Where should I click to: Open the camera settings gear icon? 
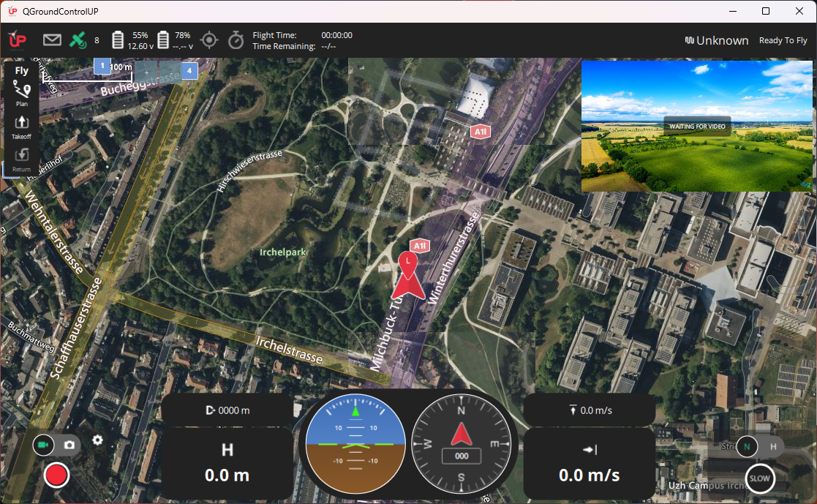(97, 440)
